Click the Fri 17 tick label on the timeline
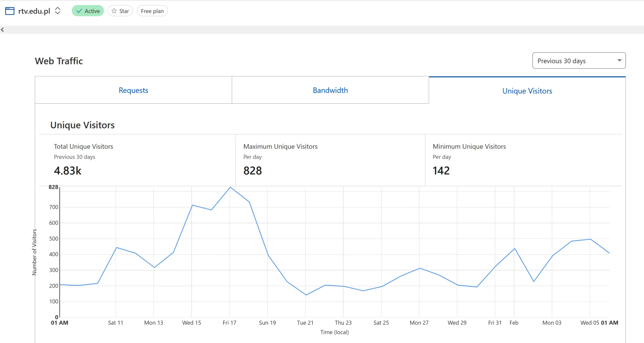644x343 pixels. pos(229,323)
